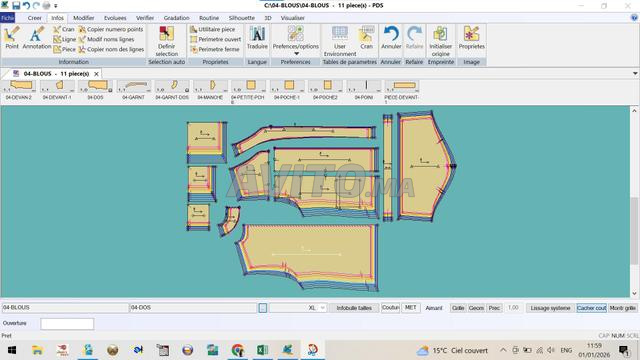Click the Ouverture input field
The image size is (640, 360).
coord(67,324)
